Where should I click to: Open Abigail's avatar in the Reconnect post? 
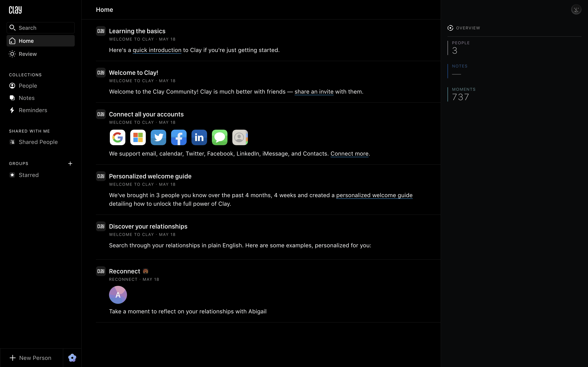click(118, 295)
